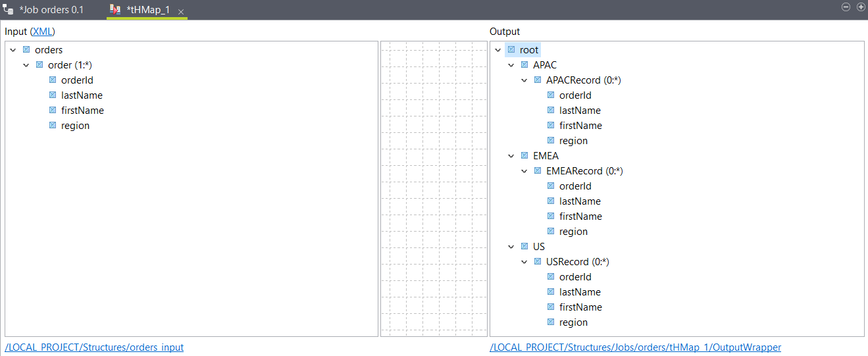
Task: Click the orders root element icon
Action: tap(26, 50)
